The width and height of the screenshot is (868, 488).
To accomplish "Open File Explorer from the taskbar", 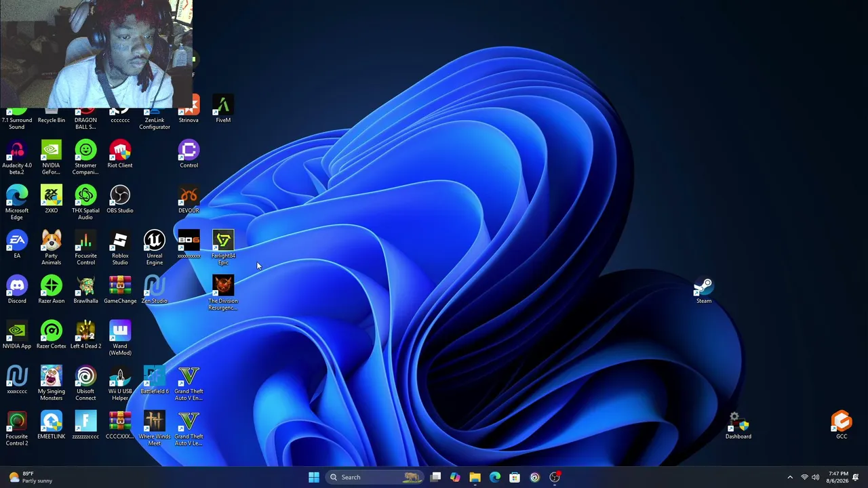I will point(475,477).
